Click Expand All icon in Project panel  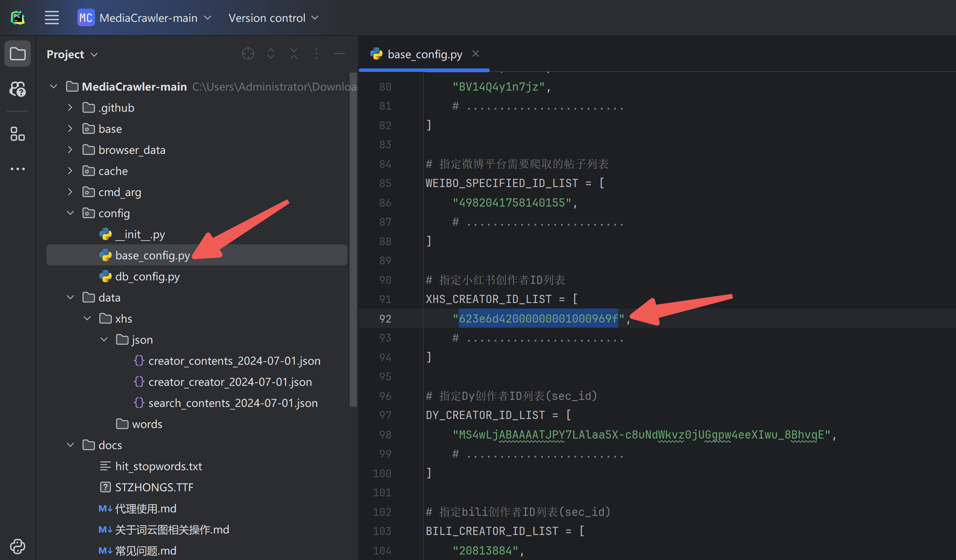click(271, 54)
